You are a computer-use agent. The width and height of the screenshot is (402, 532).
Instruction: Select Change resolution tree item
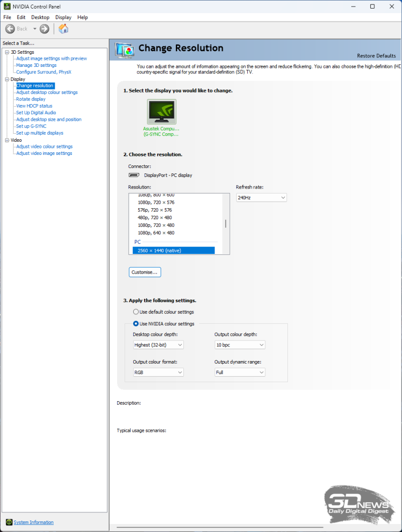[x=35, y=85]
